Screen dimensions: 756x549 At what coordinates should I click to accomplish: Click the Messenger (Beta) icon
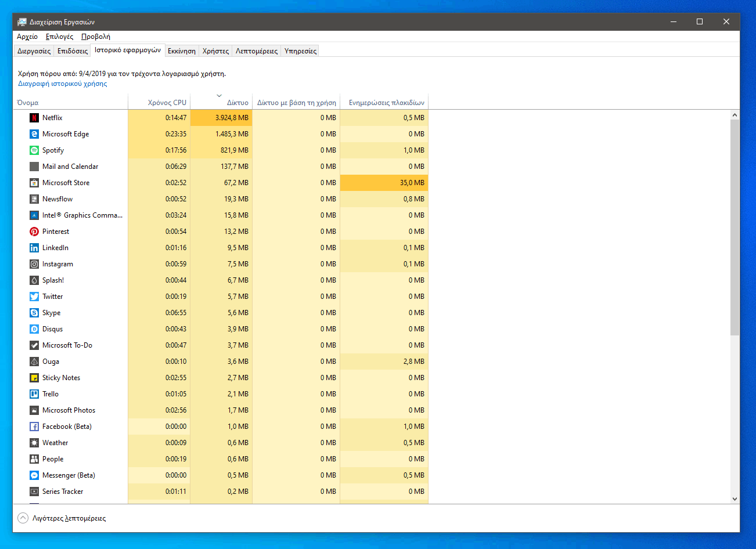(x=34, y=475)
